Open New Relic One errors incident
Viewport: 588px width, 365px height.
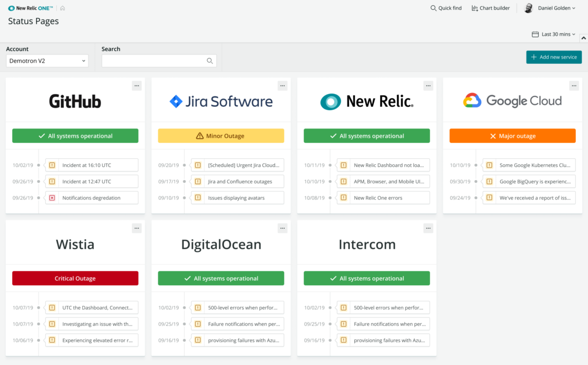[x=383, y=198]
